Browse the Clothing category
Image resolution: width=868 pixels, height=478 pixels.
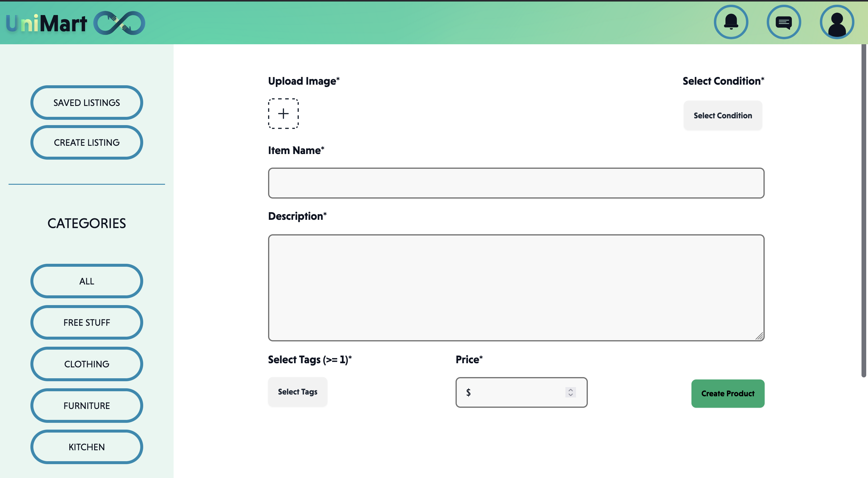coord(87,364)
